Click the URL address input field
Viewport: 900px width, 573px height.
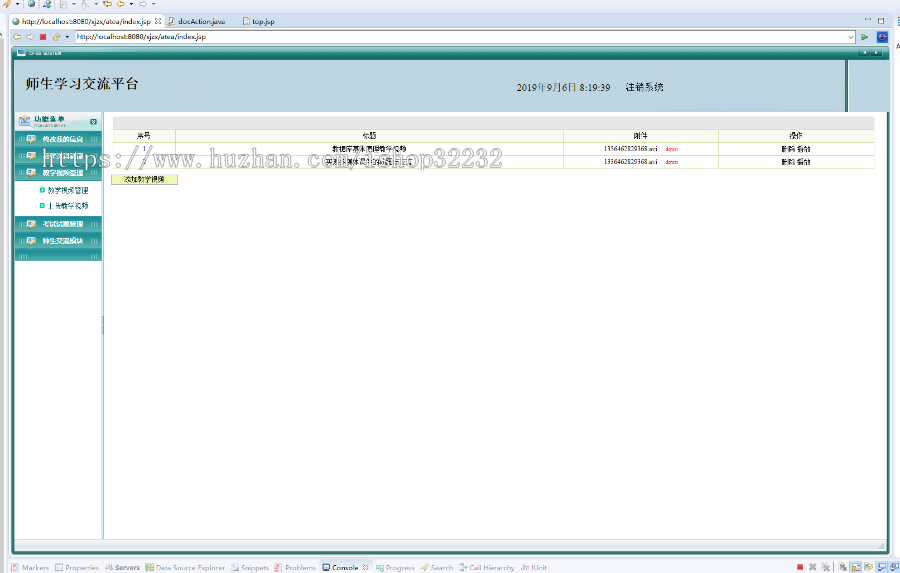click(x=461, y=37)
